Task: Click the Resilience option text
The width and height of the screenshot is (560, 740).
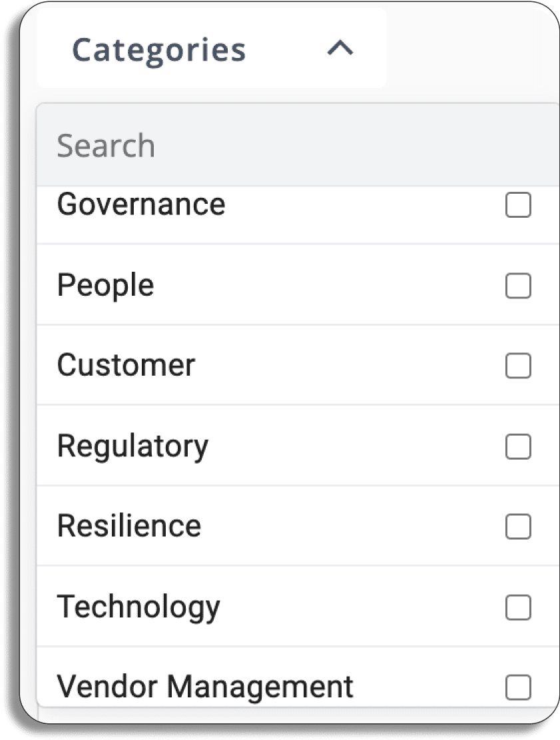Action: pyautogui.click(x=129, y=526)
